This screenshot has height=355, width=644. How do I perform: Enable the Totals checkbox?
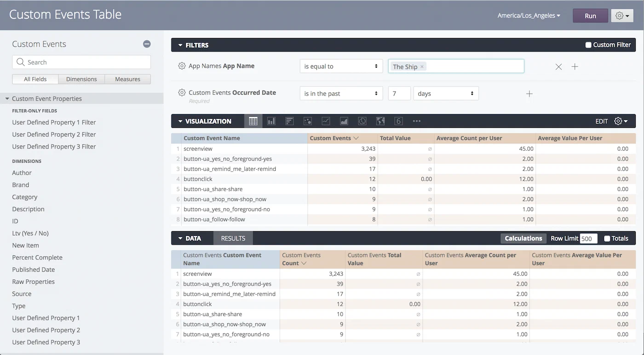tap(607, 238)
